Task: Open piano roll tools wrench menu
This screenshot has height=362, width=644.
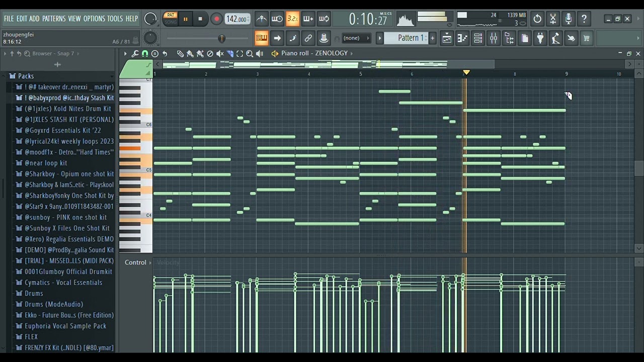Action: click(x=135, y=53)
